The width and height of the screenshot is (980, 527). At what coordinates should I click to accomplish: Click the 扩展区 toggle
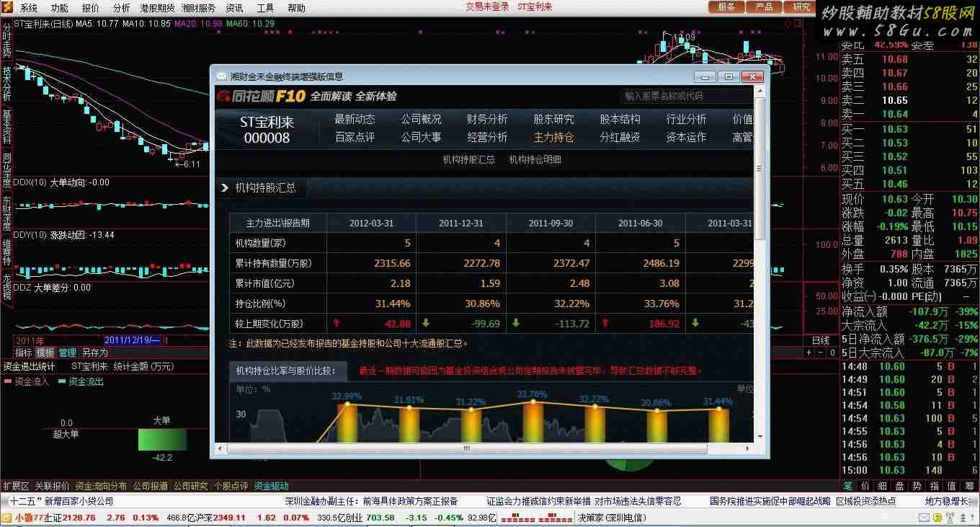pos(16,486)
